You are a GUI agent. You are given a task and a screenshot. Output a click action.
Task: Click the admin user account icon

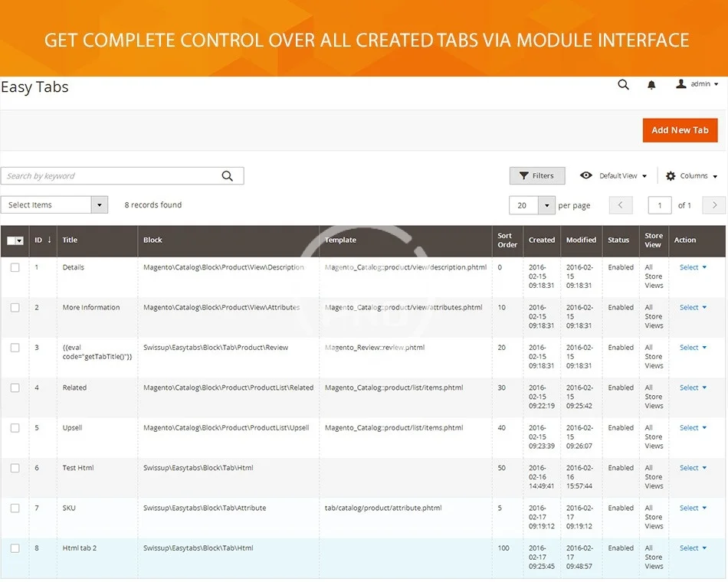coord(680,84)
